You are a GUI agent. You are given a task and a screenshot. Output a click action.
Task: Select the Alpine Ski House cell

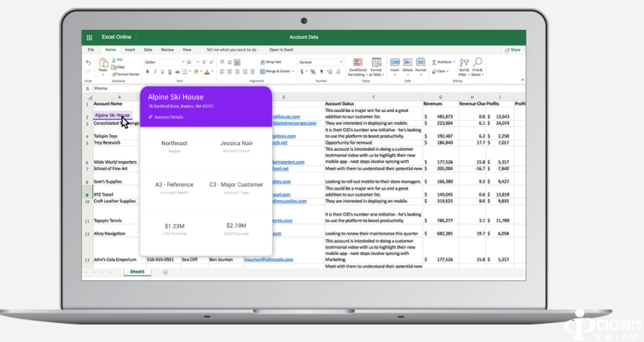[112, 115]
